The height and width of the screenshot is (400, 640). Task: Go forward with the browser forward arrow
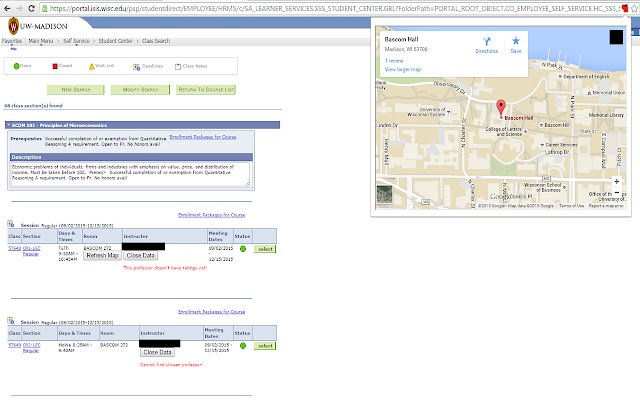(19, 8)
